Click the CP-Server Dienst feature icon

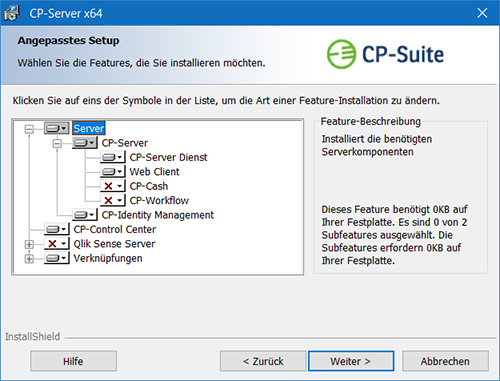pos(113,157)
